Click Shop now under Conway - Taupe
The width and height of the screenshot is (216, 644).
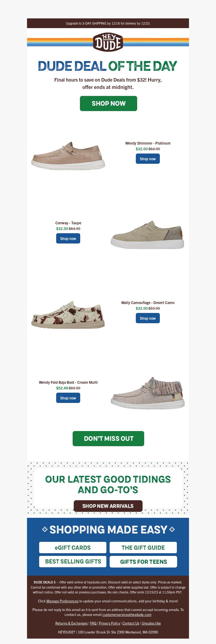(x=68, y=238)
